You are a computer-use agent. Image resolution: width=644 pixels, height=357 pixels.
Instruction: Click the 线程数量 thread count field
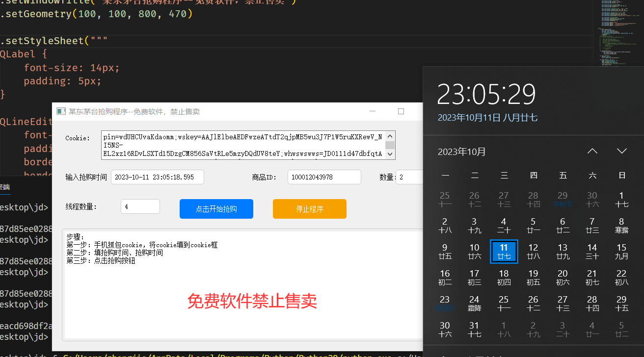coord(140,206)
